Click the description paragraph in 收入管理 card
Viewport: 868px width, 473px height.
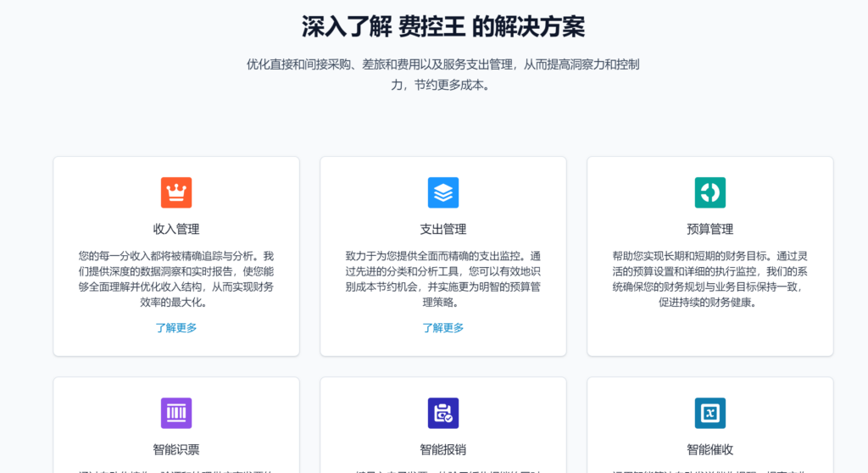click(x=176, y=279)
